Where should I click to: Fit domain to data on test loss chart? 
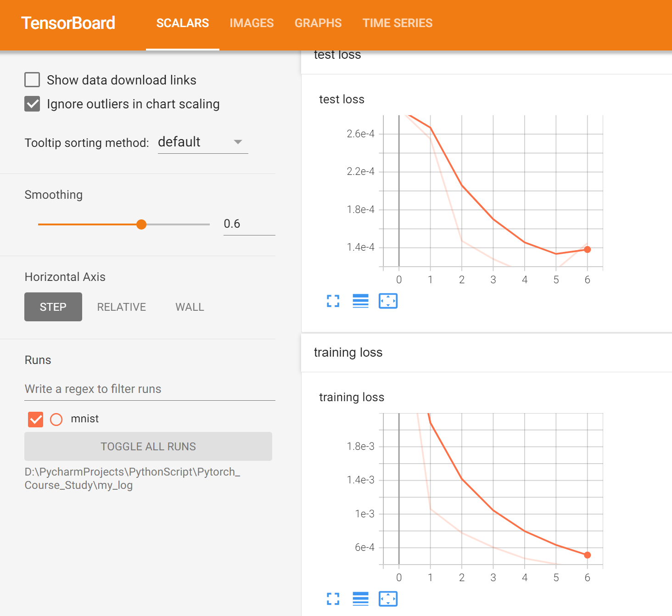pyautogui.click(x=388, y=301)
